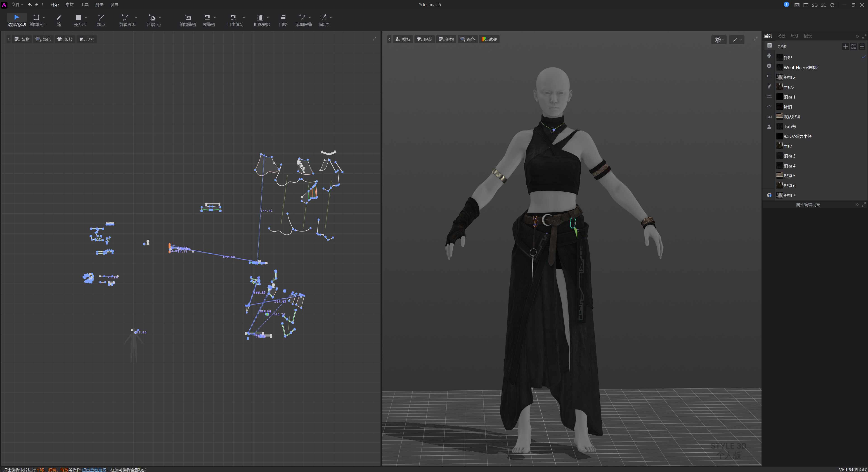
Task: Click the refresh icon in title bar
Action: pos(832,5)
